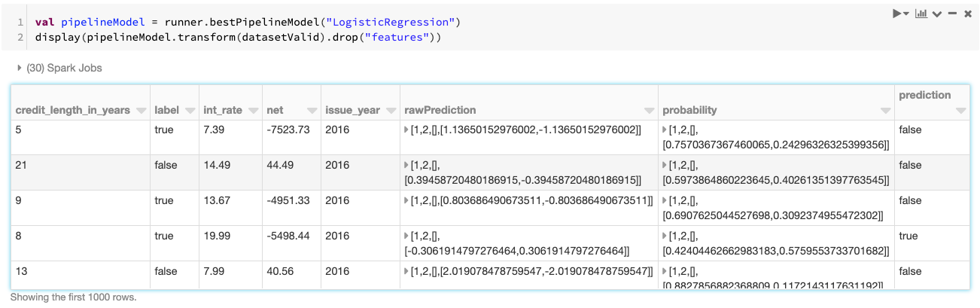Expand probability vector for credit length 21 row
The image size is (980, 308).
[665, 166]
